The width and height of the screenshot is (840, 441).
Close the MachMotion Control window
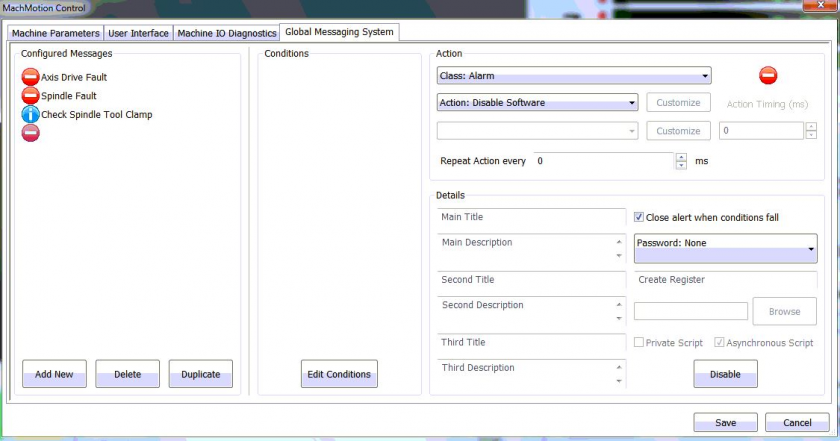coord(820,5)
